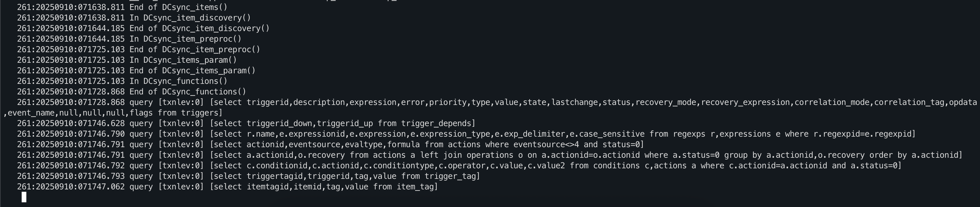Click the 'from triggers]' query text
Image resolution: width=980 pixels, height=207 pixels.
pyautogui.click(x=190, y=113)
